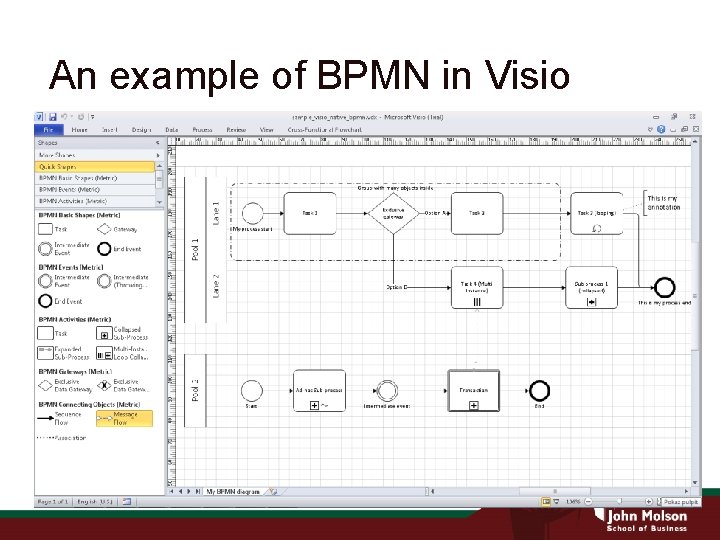720x540 pixels.
Task: Open the View ribbon tab
Action: pos(266,130)
